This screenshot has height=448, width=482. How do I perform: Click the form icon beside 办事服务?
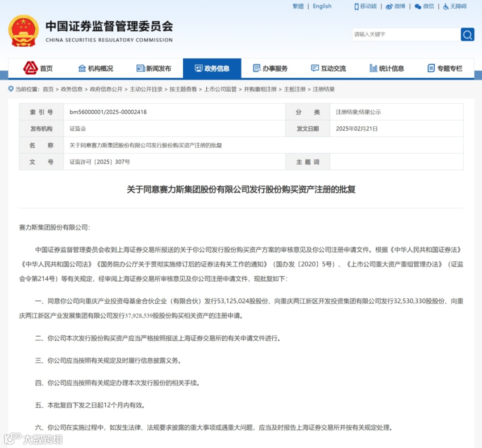pos(257,68)
